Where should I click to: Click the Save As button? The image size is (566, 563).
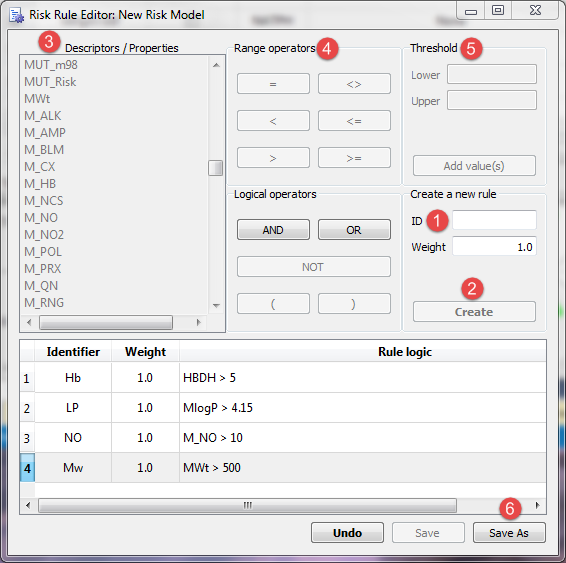509,533
